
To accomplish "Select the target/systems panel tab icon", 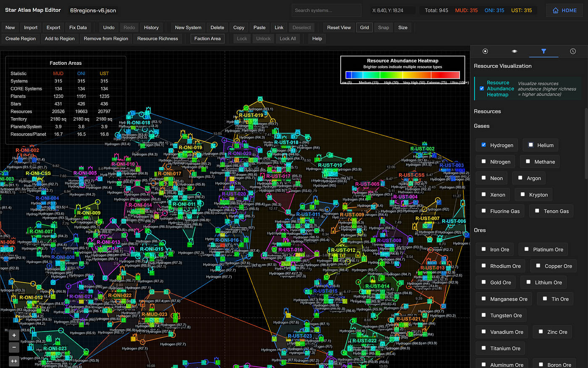I will [x=485, y=51].
